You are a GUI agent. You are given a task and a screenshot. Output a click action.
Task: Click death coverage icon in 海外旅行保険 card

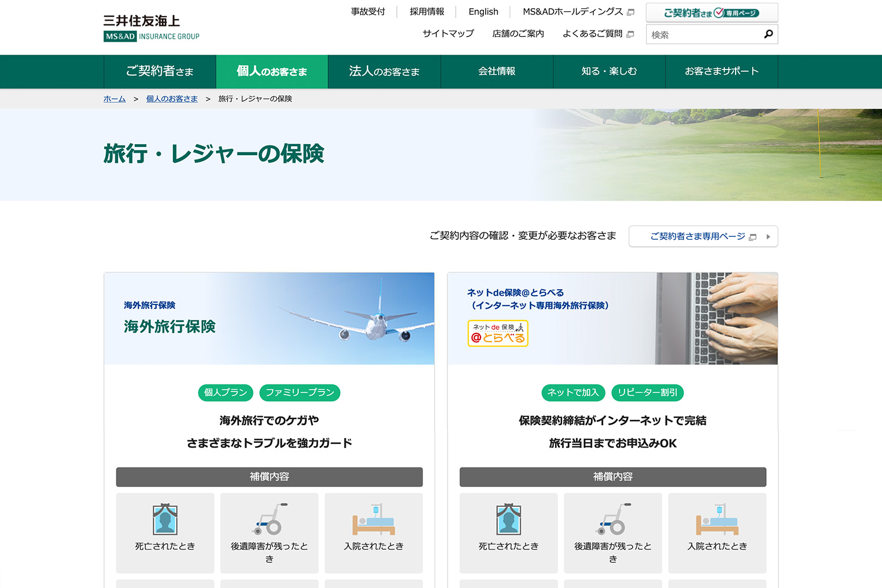click(165, 519)
